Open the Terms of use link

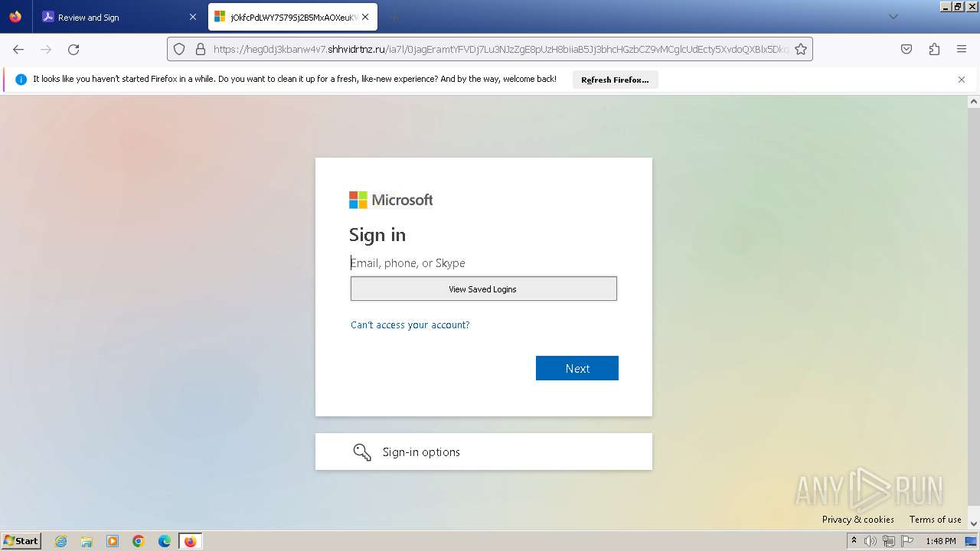pos(935,520)
